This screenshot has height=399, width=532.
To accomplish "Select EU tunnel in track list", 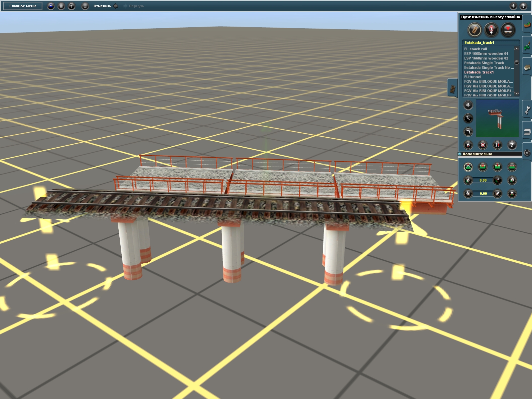I will tap(472, 77).
